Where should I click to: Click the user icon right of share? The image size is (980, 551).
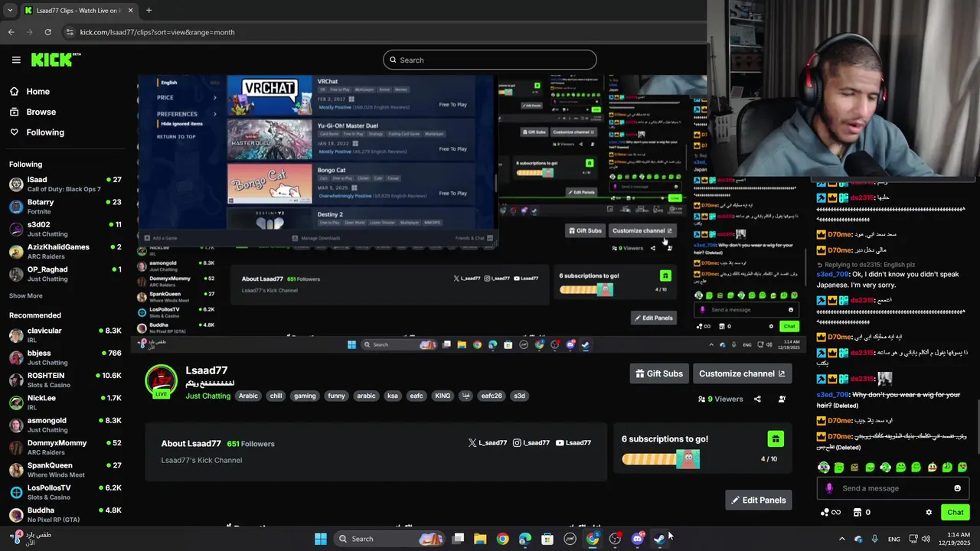(782, 399)
